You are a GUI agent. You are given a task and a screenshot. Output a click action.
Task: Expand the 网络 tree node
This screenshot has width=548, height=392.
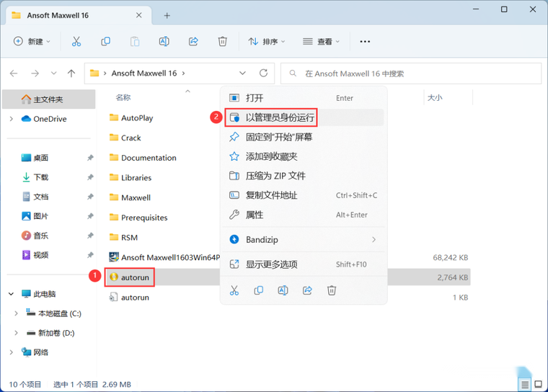click(x=12, y=352)
